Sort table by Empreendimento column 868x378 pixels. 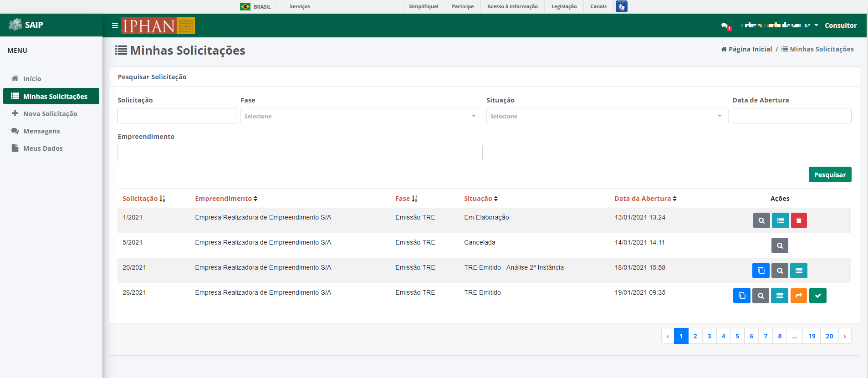[226, 199]
